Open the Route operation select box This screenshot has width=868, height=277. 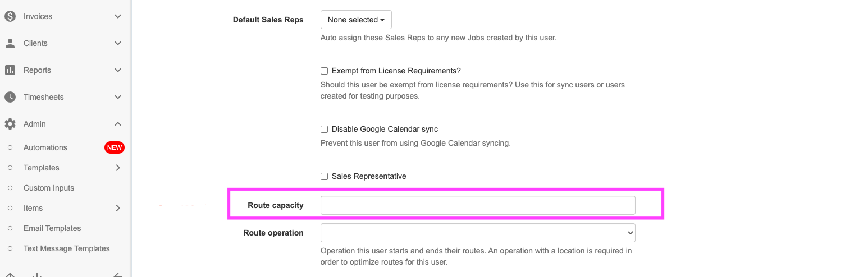478,232
